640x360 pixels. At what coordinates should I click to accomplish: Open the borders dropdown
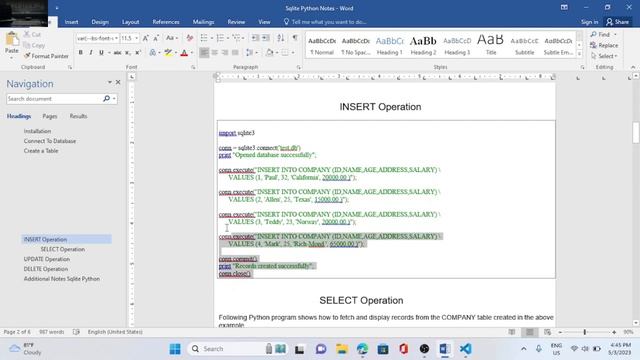(x=293, y=53)
